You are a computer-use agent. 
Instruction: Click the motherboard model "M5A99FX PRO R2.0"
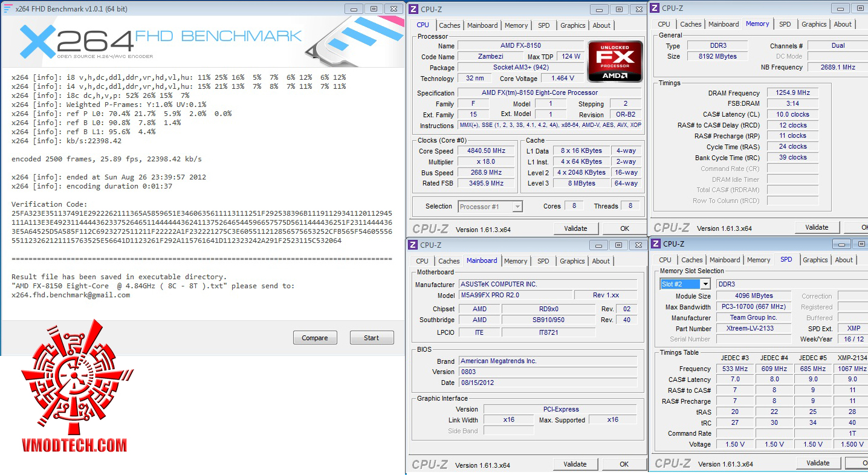pyautogui.click(x=515, y=296)
